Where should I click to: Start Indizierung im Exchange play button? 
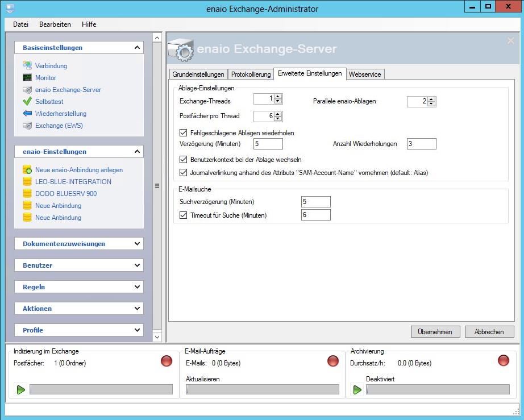[x=21, y=389]
